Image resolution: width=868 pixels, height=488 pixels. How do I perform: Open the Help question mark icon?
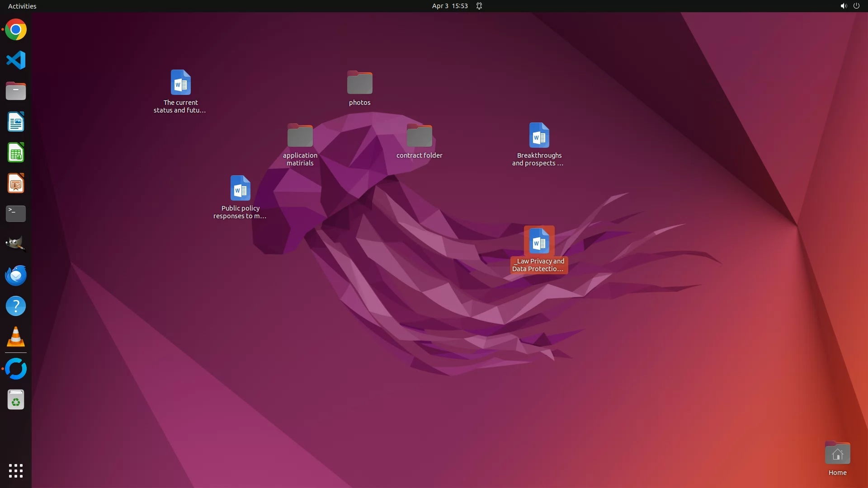pyautogui.click(x=16, y=306)
